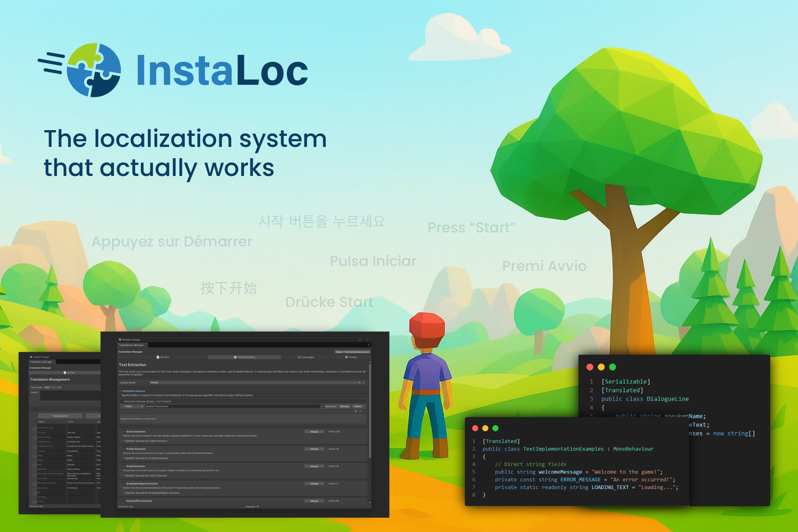Disable the Scene Extractor checkbox
Viewport: 798px width, 532px height.
(124, 431)
